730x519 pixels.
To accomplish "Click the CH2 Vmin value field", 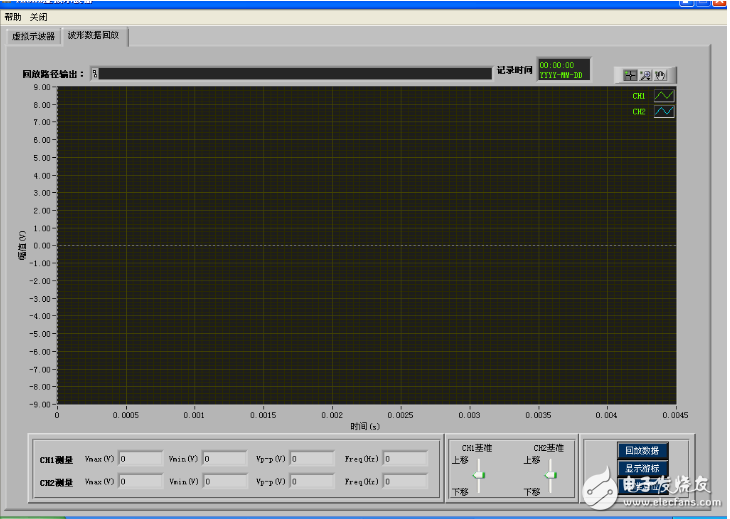I will pyautogui.click(x=224, y=482).
